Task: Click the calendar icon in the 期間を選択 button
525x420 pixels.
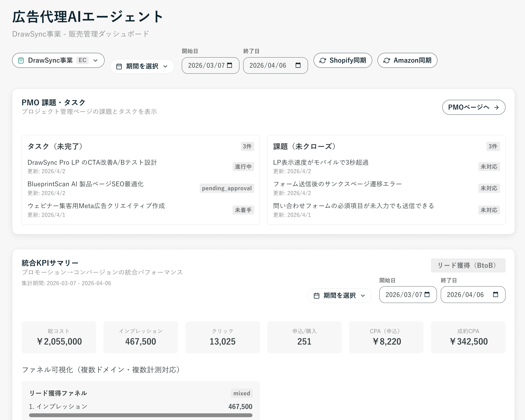Action: coord(119,66)
